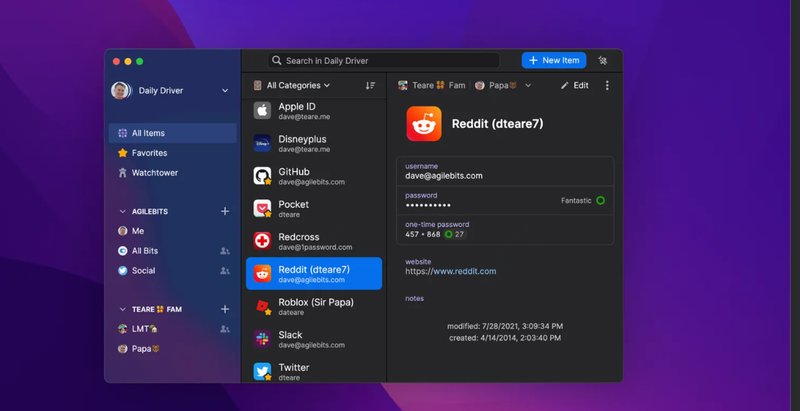Click the sort order icon
This screenshot has width=800, height=411.
[371, 86]
